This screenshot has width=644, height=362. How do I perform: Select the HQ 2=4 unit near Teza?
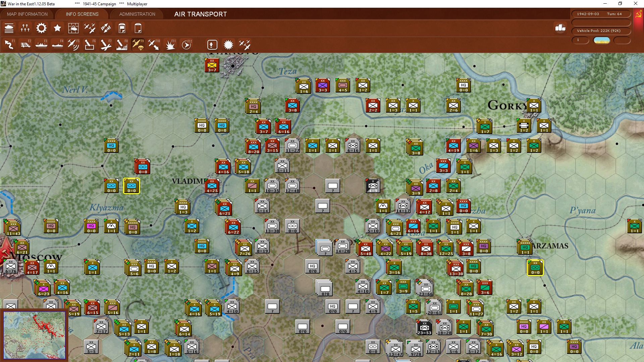point(253,106)
